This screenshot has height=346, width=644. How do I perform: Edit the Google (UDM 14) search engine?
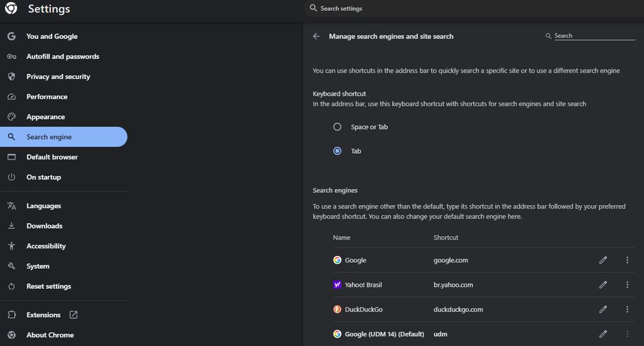point(603,334)
